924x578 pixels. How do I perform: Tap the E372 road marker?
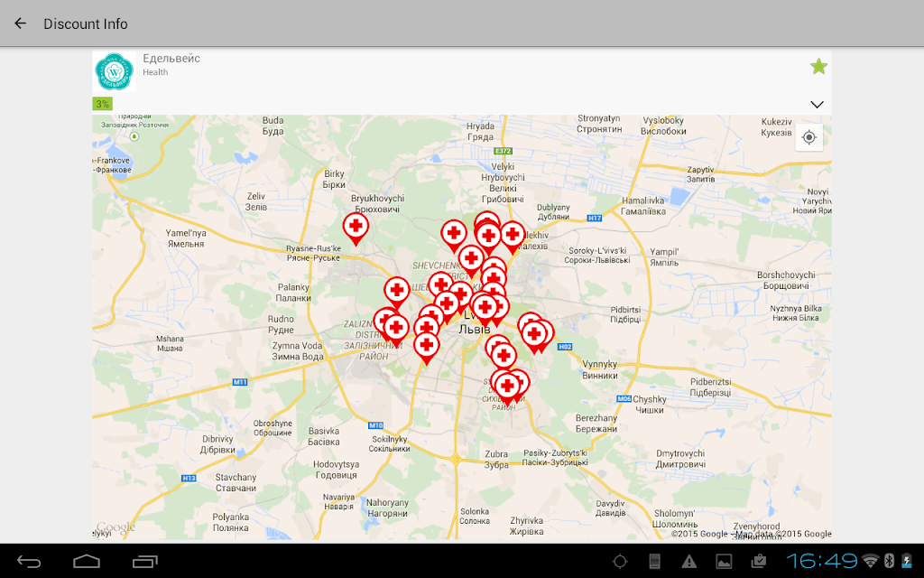[504, 151]
